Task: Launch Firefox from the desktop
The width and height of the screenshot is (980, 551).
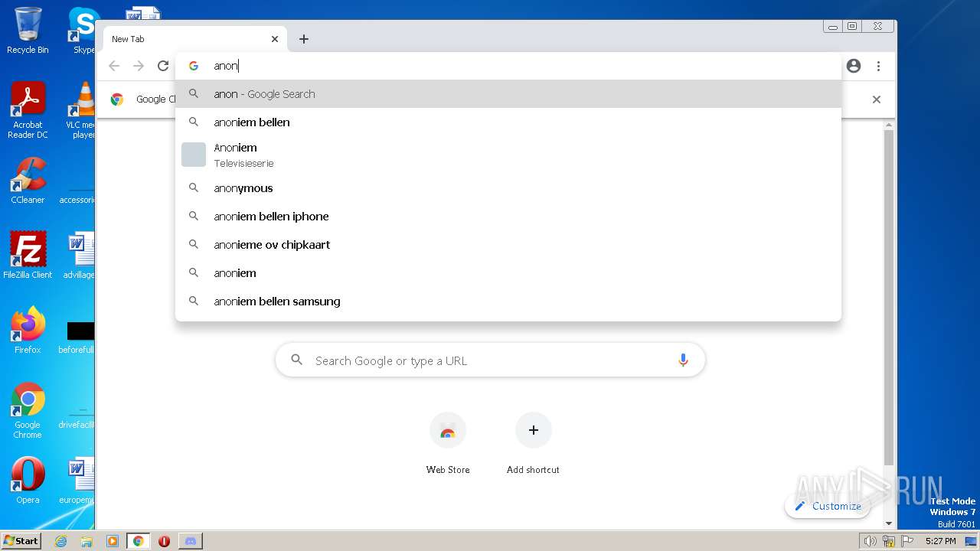Action: 28,331
